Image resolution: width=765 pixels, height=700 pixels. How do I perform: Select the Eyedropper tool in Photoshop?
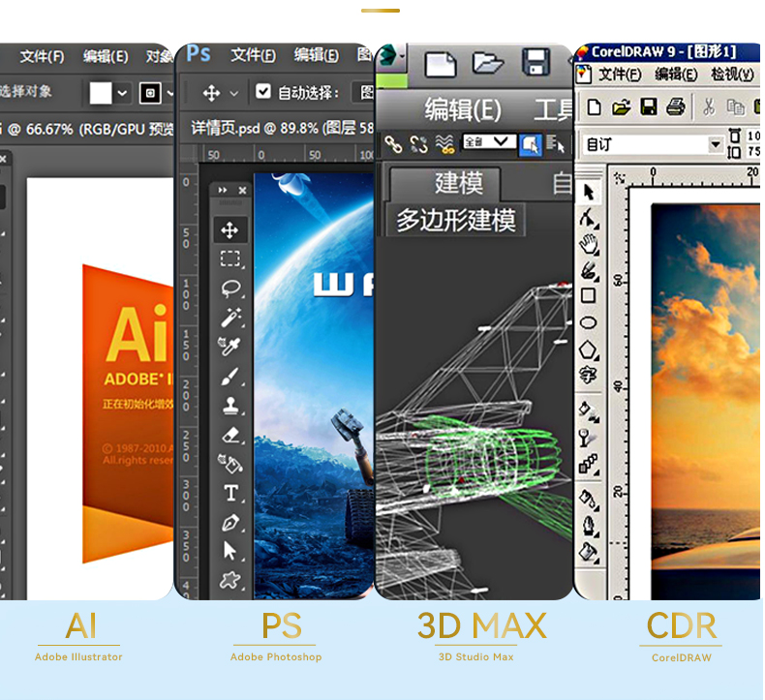229,346
